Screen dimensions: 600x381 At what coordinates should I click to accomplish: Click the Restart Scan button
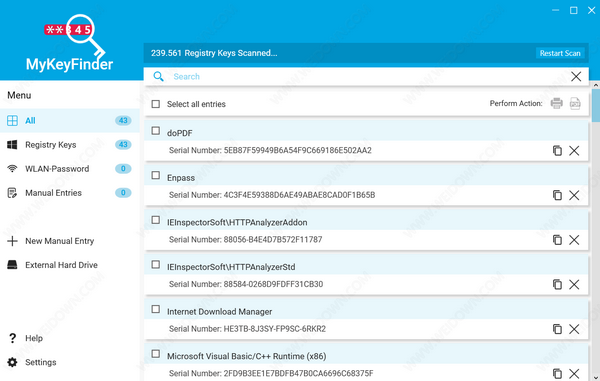tap(560, 53)
